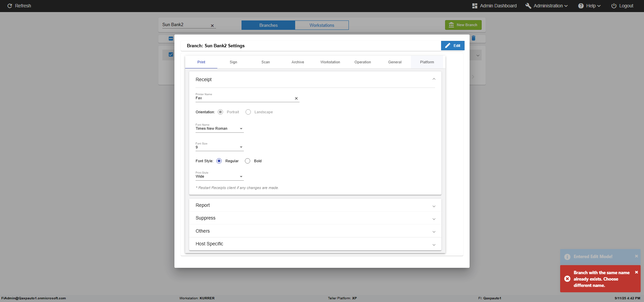Click the Refresh icon in top bar

(x=10, y=6)
